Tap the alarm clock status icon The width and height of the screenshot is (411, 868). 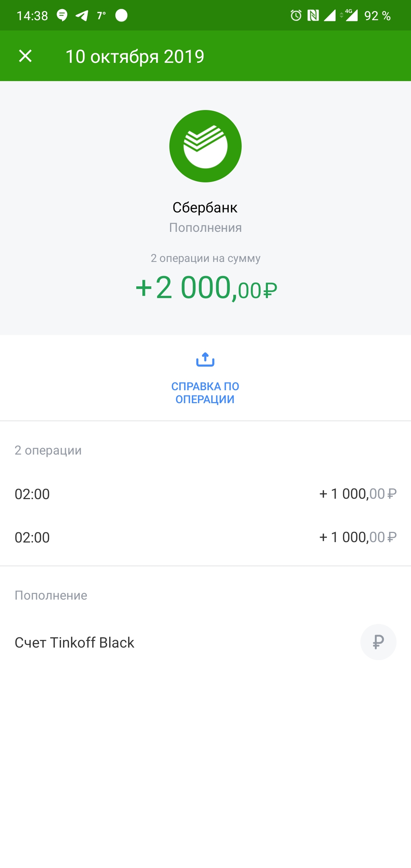[296, 15]
